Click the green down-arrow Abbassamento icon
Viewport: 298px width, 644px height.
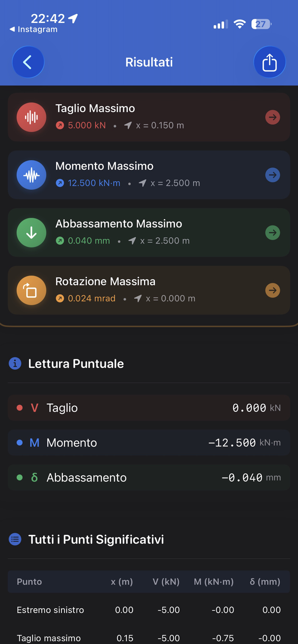[x=31, y=232]
